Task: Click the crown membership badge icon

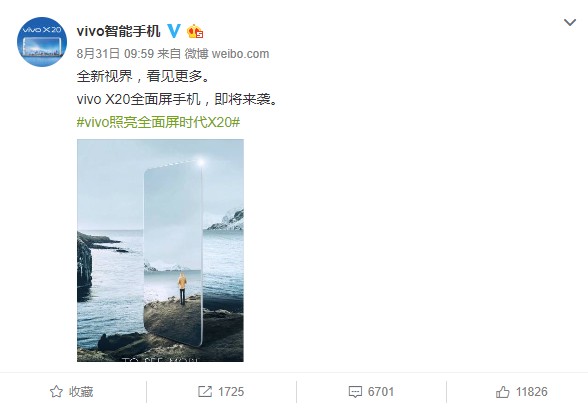Action: point(195,32)
